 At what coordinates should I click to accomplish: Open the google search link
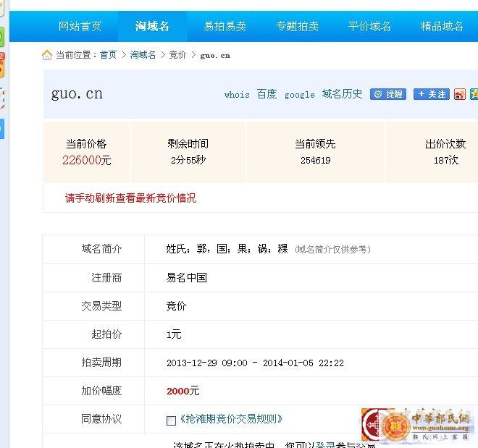coord(299,95)
